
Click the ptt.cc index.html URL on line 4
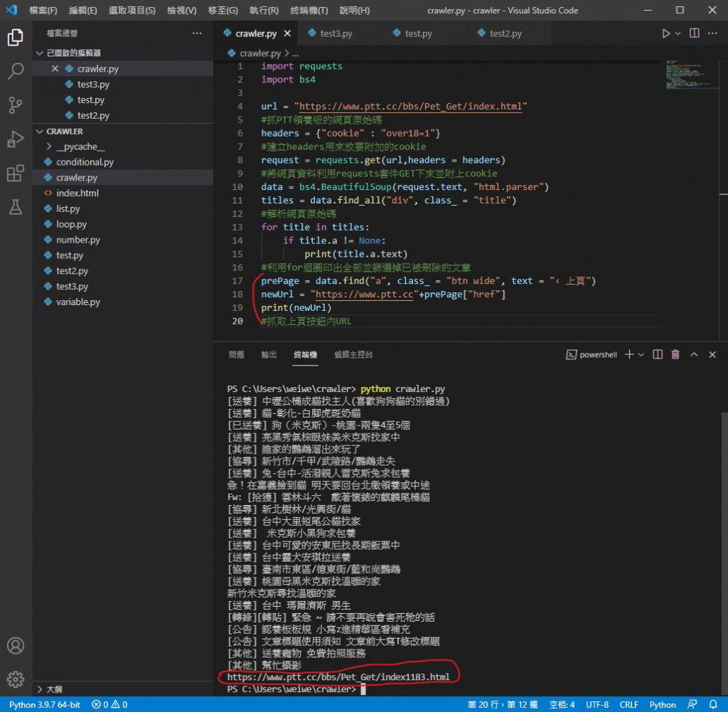pos(410,107)
